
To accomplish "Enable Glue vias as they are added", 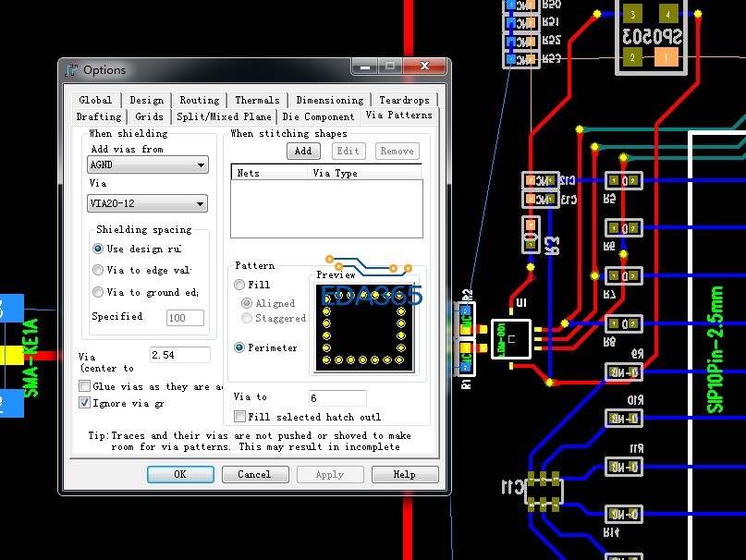I will coord(85,386).
